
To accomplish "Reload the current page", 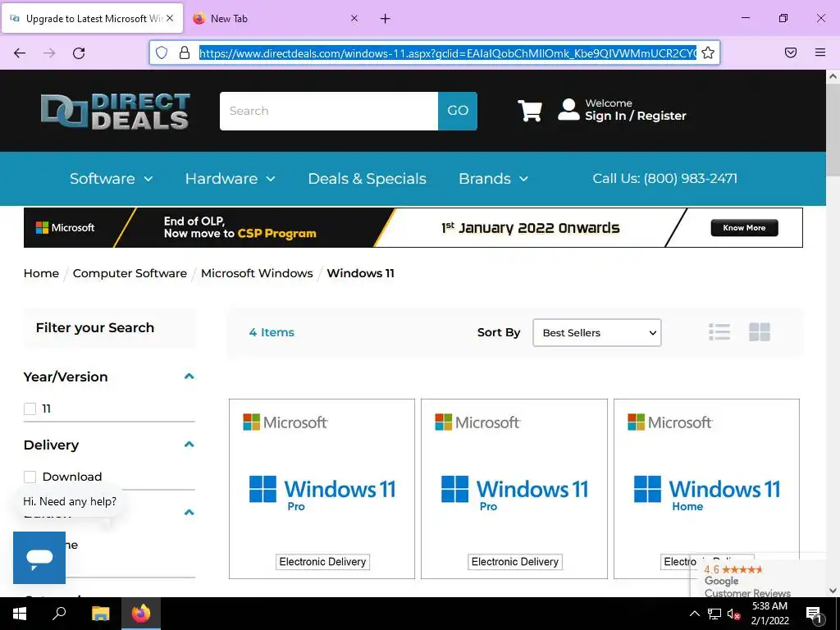I will pos(79,52).
